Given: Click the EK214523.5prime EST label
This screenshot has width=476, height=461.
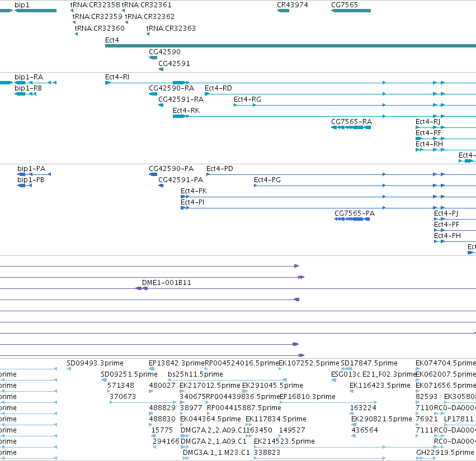Looking at the screenshot, I should 284,441.
